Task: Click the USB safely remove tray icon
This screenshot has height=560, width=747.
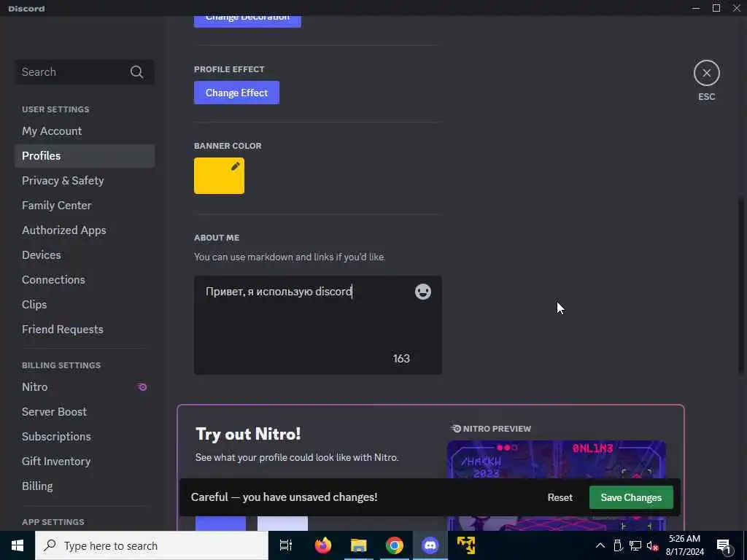Action: pyautogui.click(x=618, y=545)
